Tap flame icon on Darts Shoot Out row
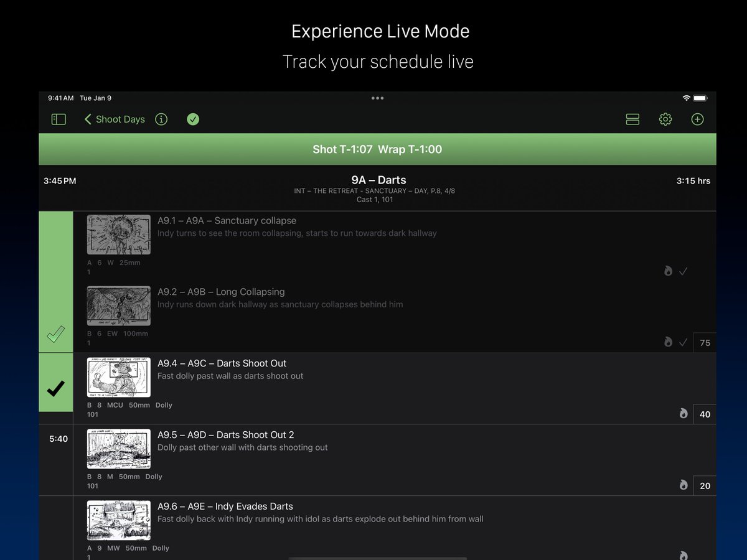 point(684,413)
